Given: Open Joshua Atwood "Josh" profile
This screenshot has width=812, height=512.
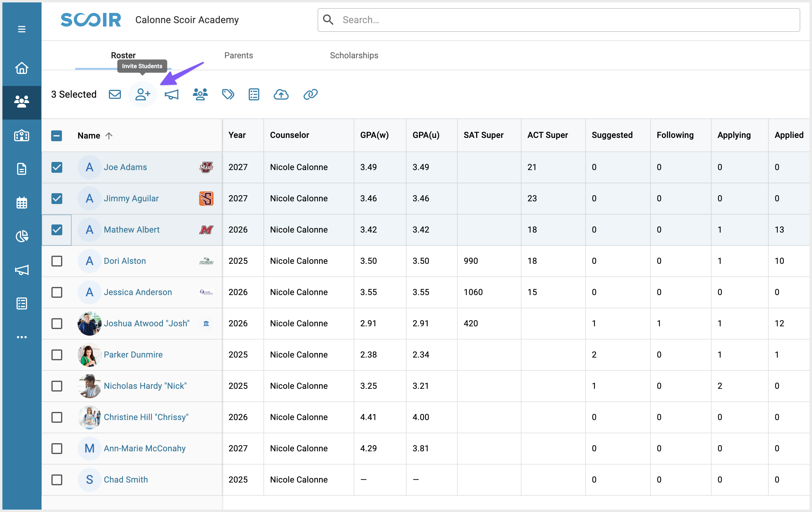Looking at the screenshot, I should click(147, 323).
